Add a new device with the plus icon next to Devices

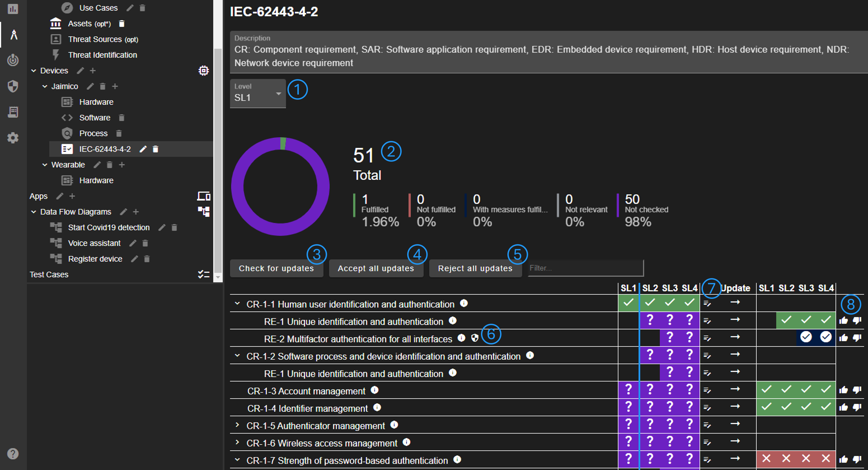click(93, 70)
